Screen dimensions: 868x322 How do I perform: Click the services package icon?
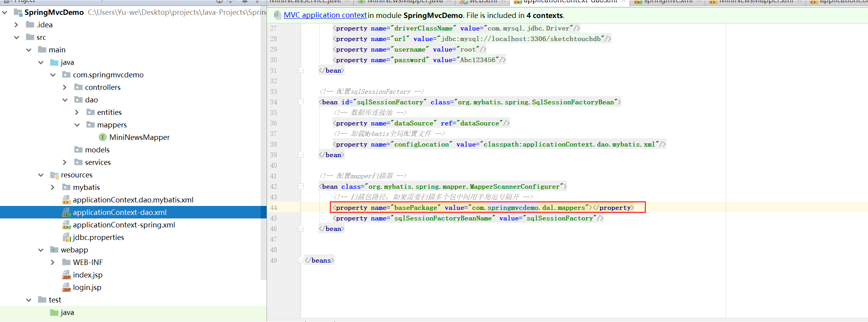tap(78, 162)
